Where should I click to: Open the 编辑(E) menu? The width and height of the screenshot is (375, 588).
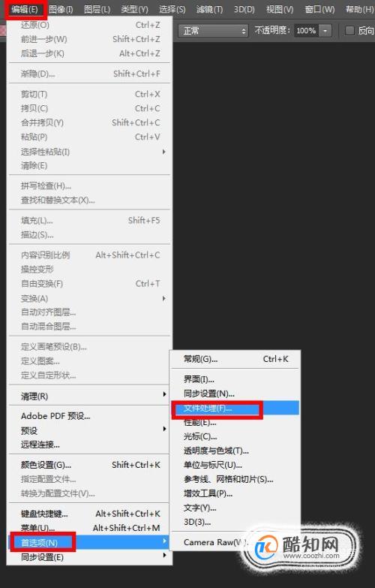pyautogui.click(x=25, y=9)
